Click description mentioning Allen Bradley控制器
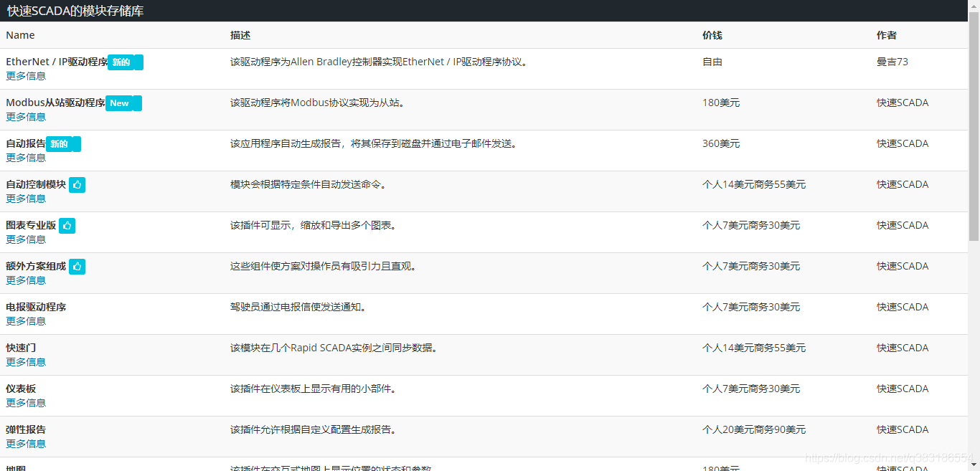980x471 pixels. 379,62
